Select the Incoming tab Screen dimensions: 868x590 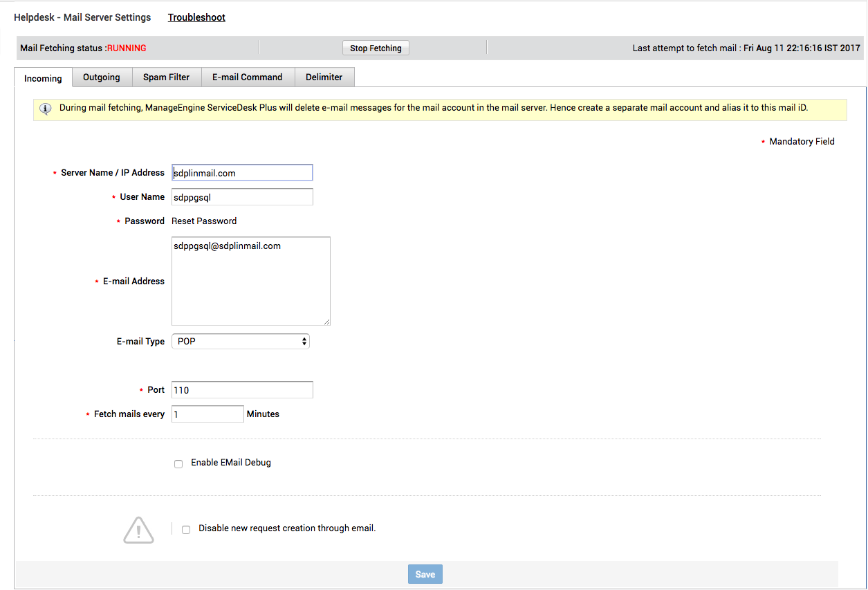pyautogui.click(x=43, y=78)
